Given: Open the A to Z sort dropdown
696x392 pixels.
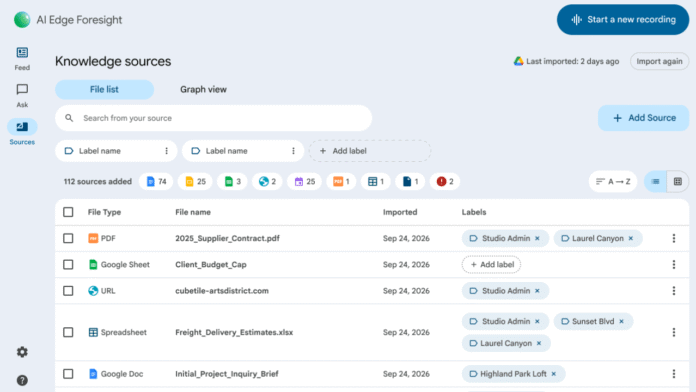Looking at the screenshot, I should pos(613,182).
